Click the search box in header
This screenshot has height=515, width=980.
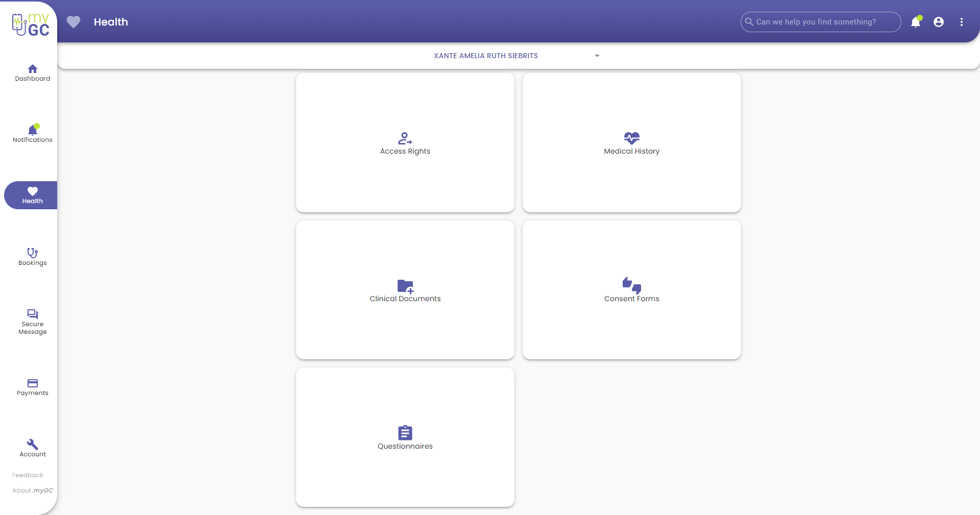820,22
